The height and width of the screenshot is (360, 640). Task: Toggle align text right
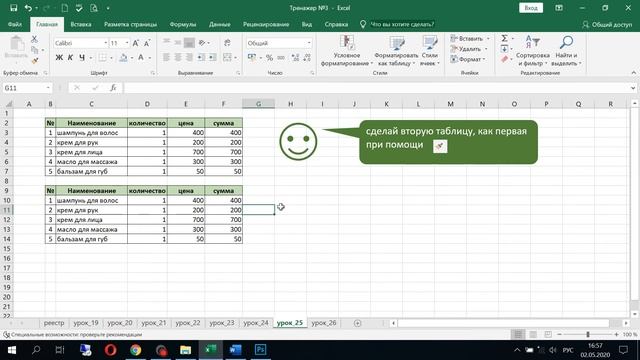pyautogui.click(x=189, y=58)
